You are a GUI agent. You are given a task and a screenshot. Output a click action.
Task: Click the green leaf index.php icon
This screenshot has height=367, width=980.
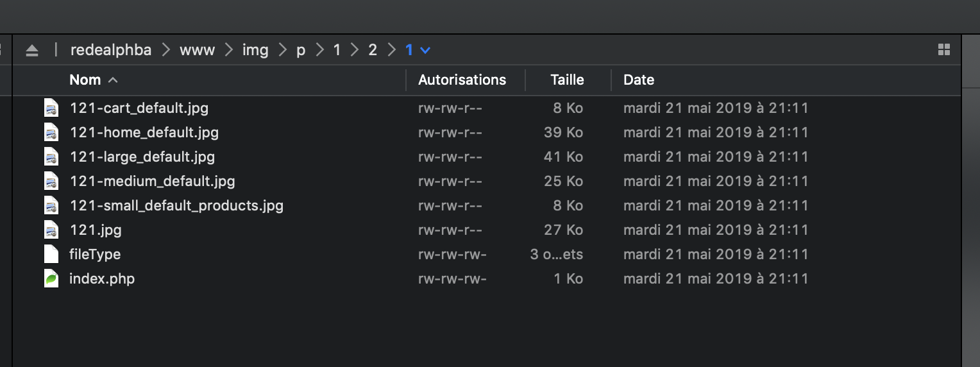51,278
